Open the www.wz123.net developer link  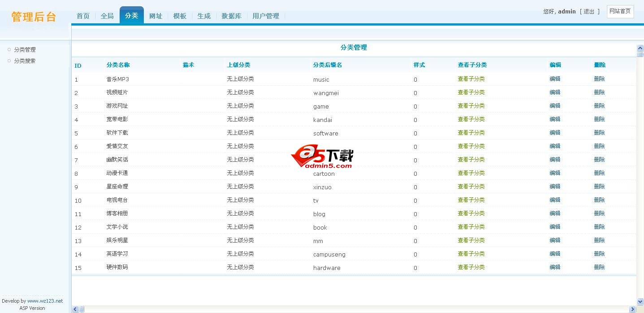click(45, 301)
